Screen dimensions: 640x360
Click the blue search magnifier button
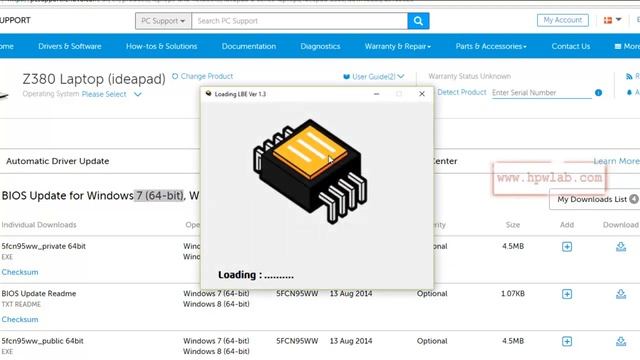(x=418, y=21)
